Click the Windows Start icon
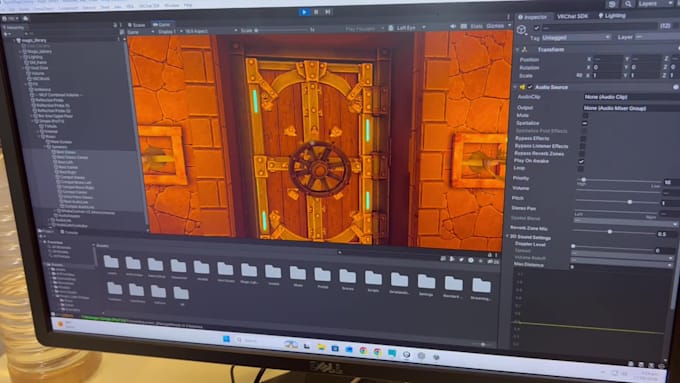 tap(226, 339)
